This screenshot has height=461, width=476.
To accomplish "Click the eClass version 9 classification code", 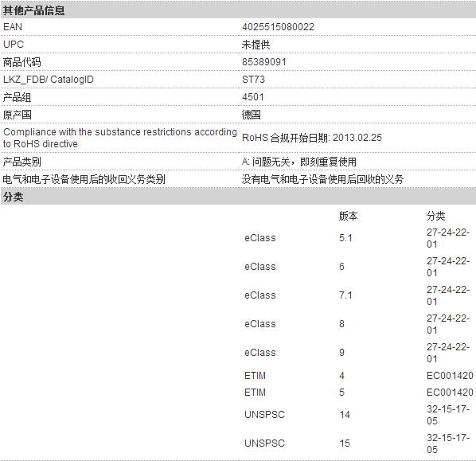I will point(448,353).
